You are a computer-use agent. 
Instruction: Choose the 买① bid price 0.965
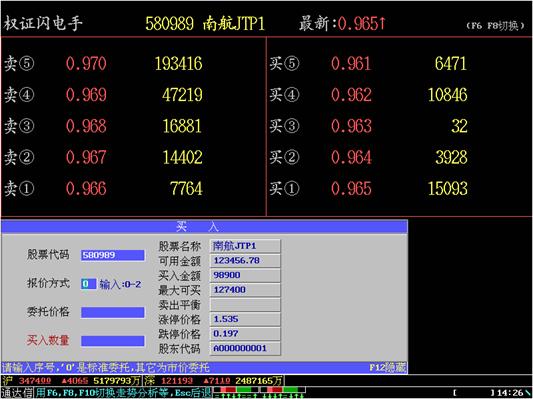[351, 189]
